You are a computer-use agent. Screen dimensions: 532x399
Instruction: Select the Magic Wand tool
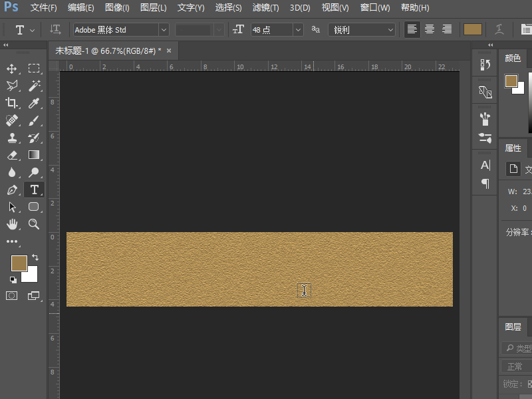(34, 86)
